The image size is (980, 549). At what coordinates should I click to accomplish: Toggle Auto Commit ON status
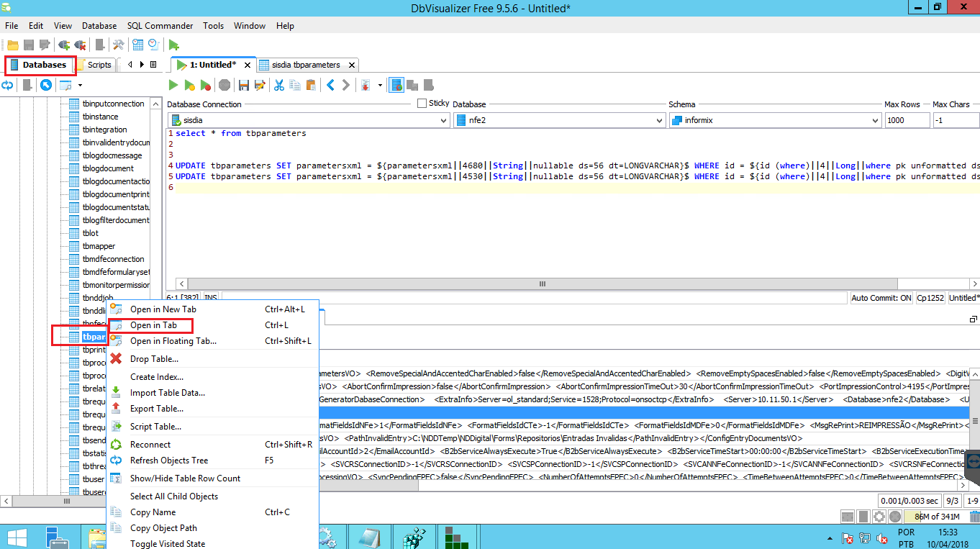pos(881,298)
